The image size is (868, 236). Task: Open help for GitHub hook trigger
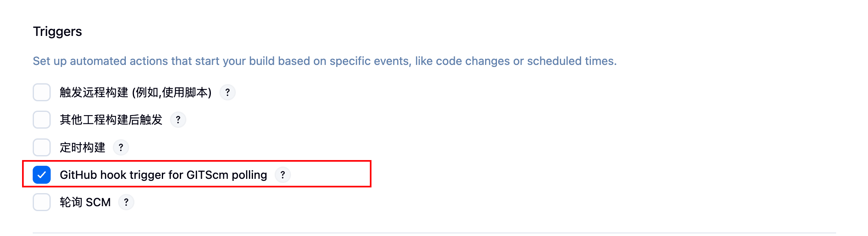click(x=283, y=175)
